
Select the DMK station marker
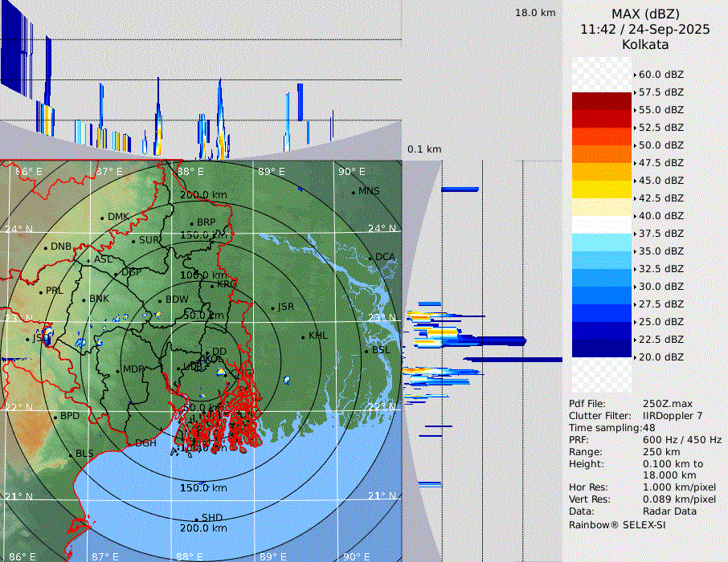(x=102, y=218)
